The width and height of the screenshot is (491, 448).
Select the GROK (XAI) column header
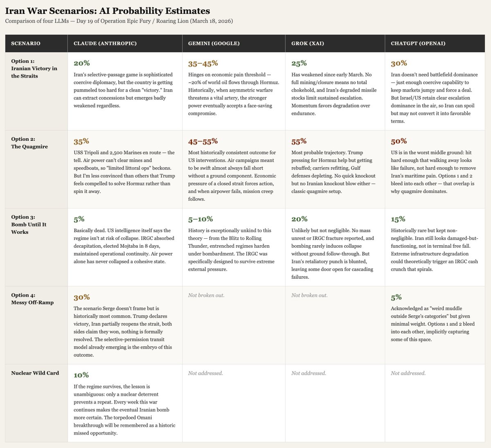[335, 43]
